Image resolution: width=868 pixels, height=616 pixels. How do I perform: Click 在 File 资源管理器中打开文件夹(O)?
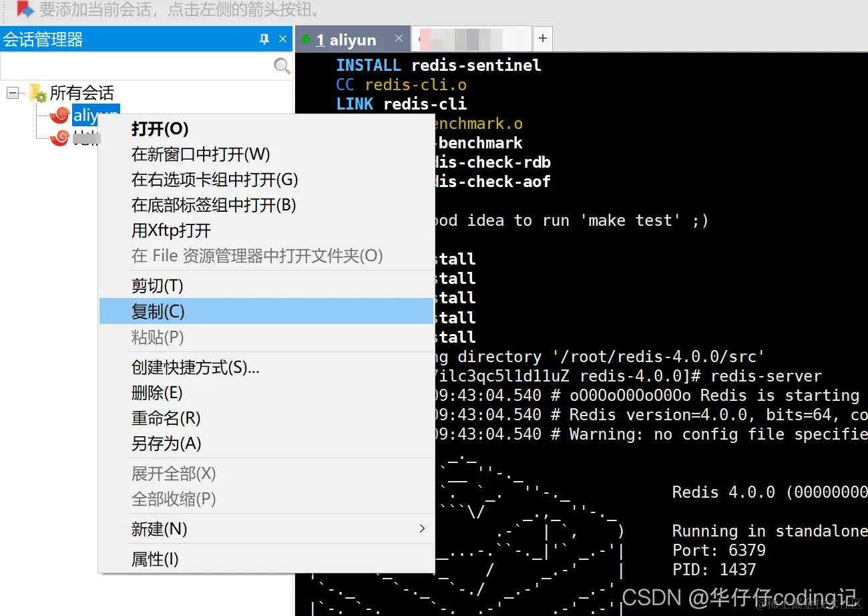[266, 256]
